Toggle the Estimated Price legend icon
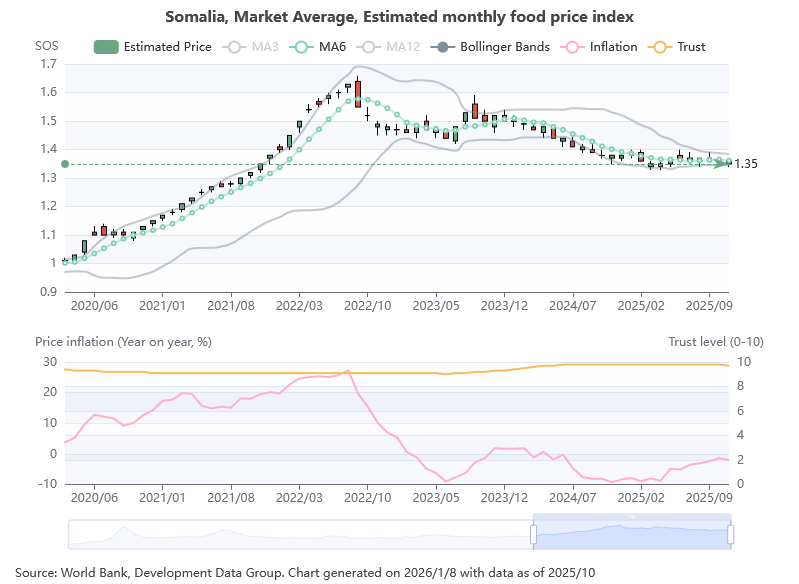The image size is (799, 584). [105, 47]
